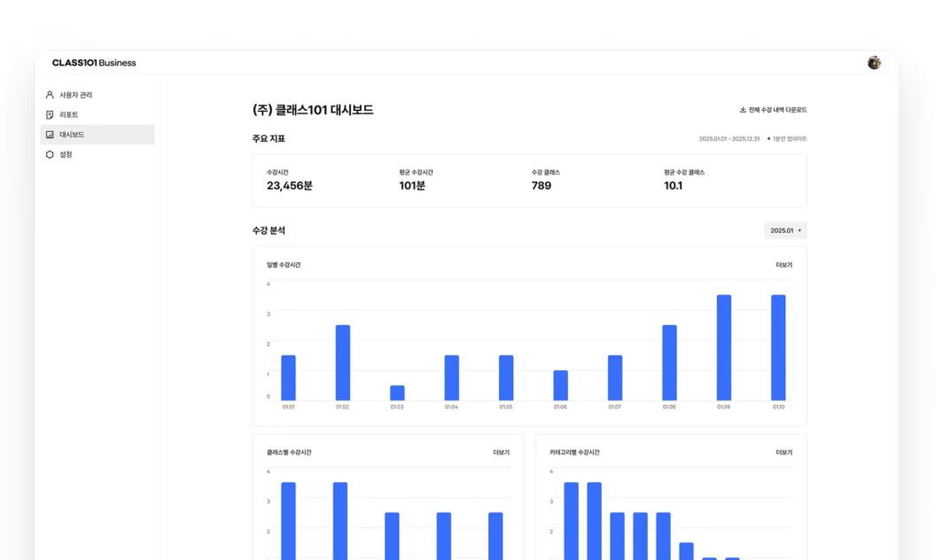Image resolution: width=936 pixels, height=560 pixels.
Task: Click the date range 2025.01.01 - 2025.12.31
Action: (x=729, y=139)
